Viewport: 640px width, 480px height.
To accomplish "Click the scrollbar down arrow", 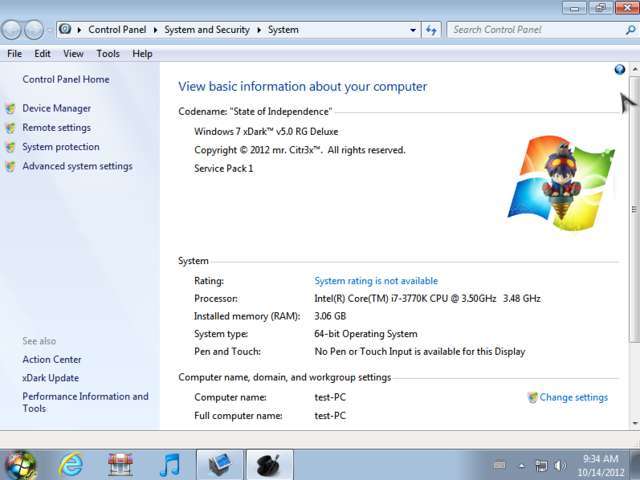I will pos(635,423).
